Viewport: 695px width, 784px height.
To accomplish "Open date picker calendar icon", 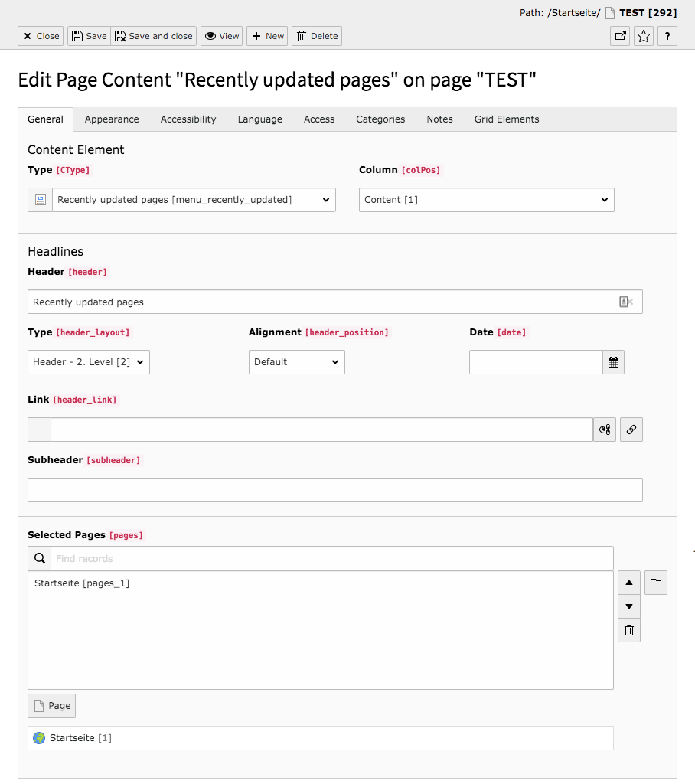I will click(614, 362).
